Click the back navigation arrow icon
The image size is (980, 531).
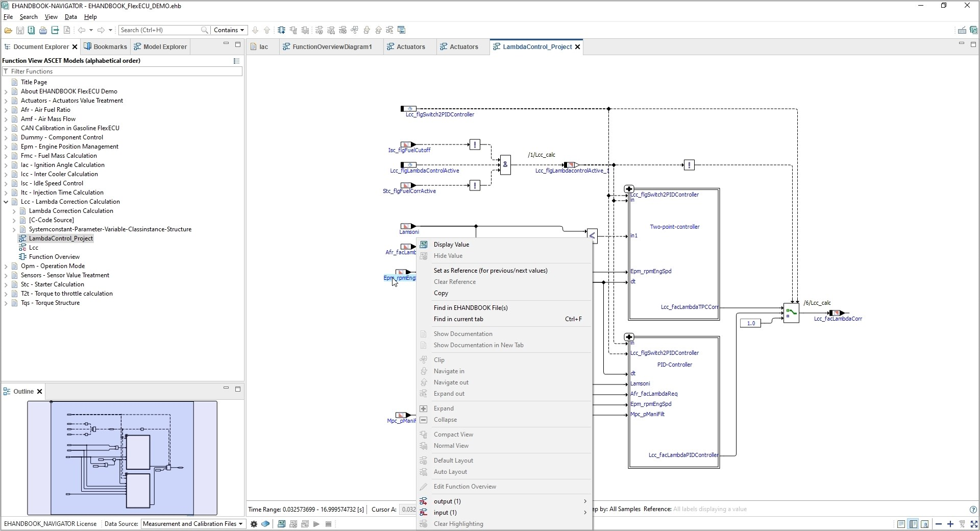point(81,30)
